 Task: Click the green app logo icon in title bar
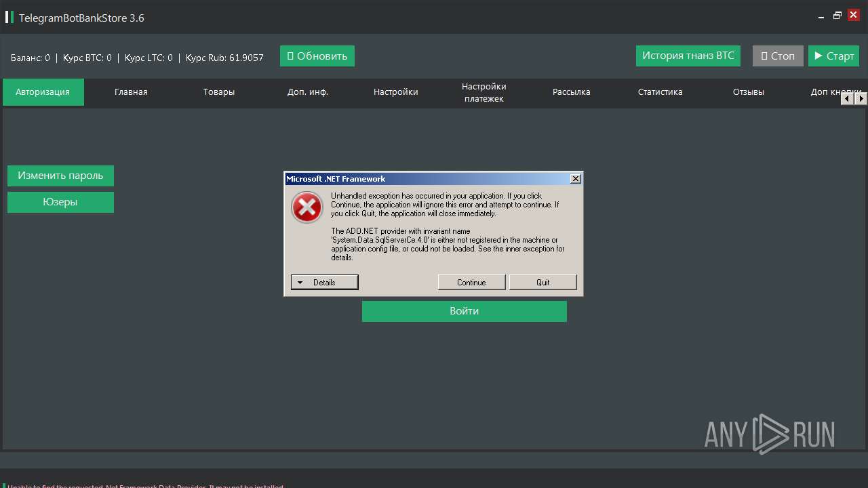click(x=9, y=18)
